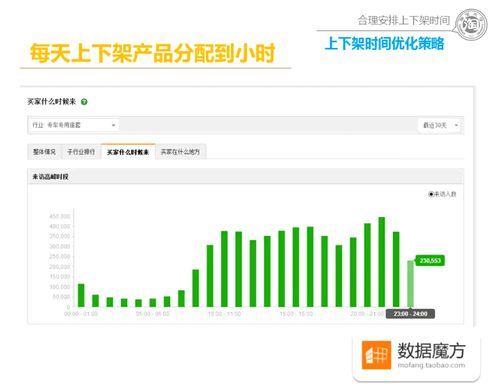Screen dimensions: 500x384
Task: Click the 来访高峰时段 panel header
Action: (245, 177)
